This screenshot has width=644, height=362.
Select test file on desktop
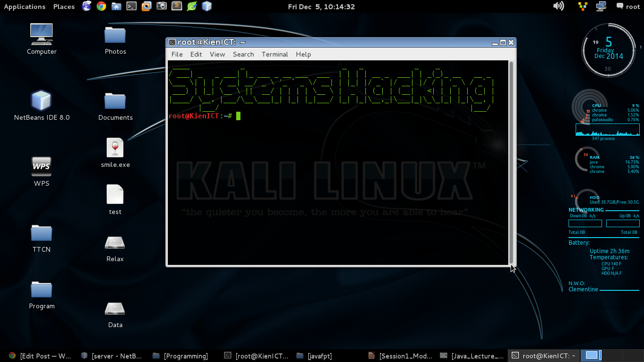point(115,200)
